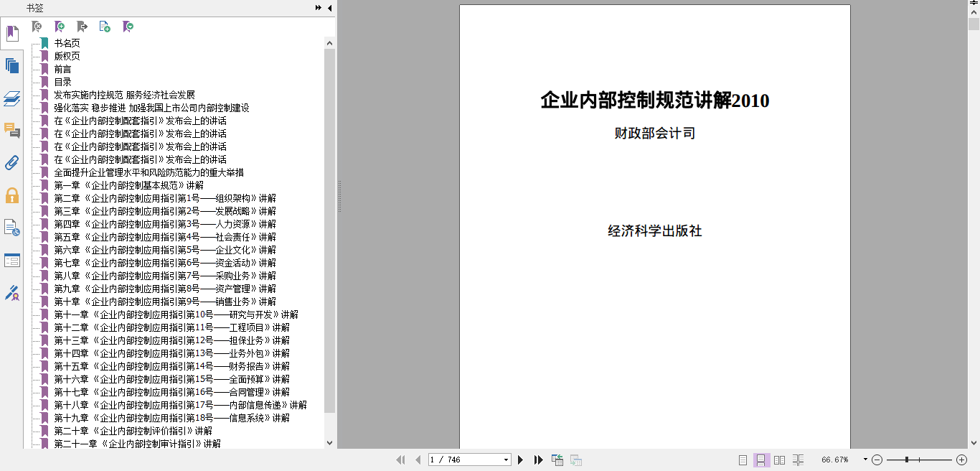980x471 pixels.
Task: Open the Security lock panel
Action: point(12,195)
